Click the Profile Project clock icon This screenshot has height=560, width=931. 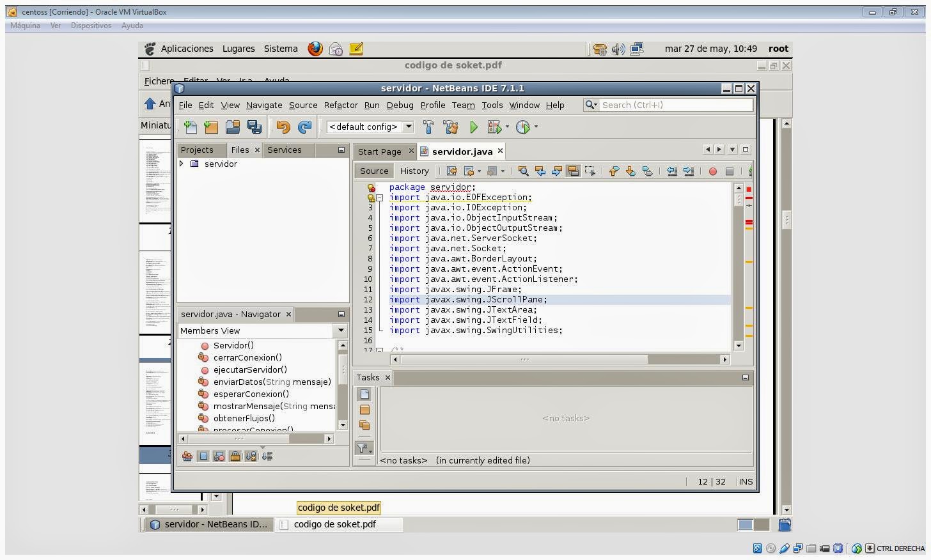[523, 127]
